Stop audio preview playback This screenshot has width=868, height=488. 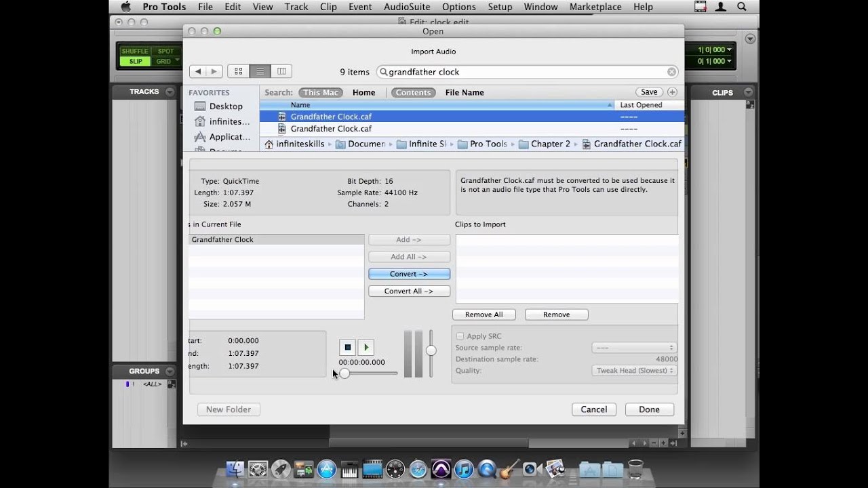pyautogui.click(x=348, y=347)
